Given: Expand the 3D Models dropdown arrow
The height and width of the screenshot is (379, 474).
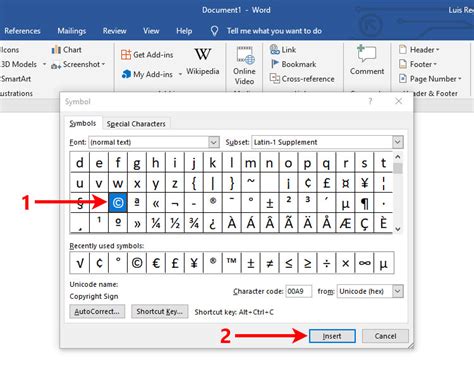Looking at the screenshot, I should tap(44, 64).
